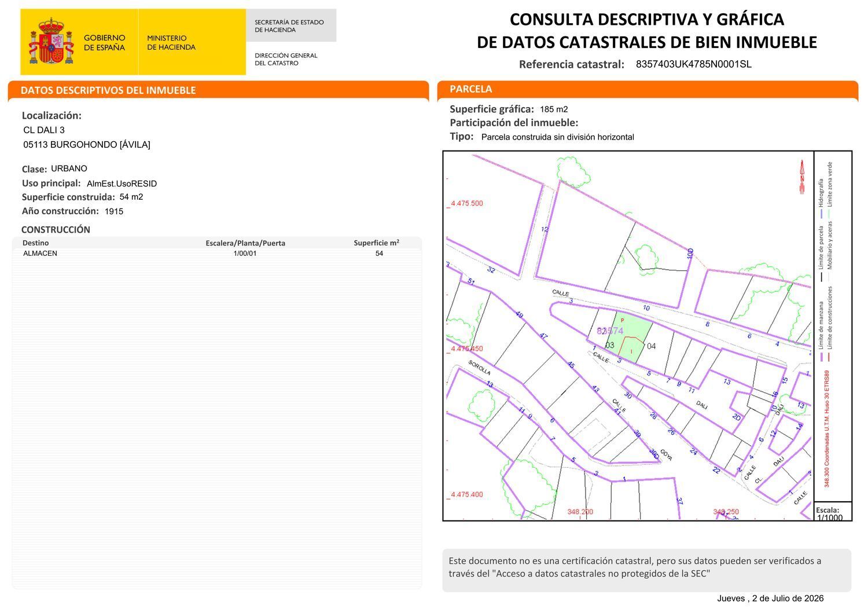
Task: Click street number '49' on the map
Action: coord(519,315)
